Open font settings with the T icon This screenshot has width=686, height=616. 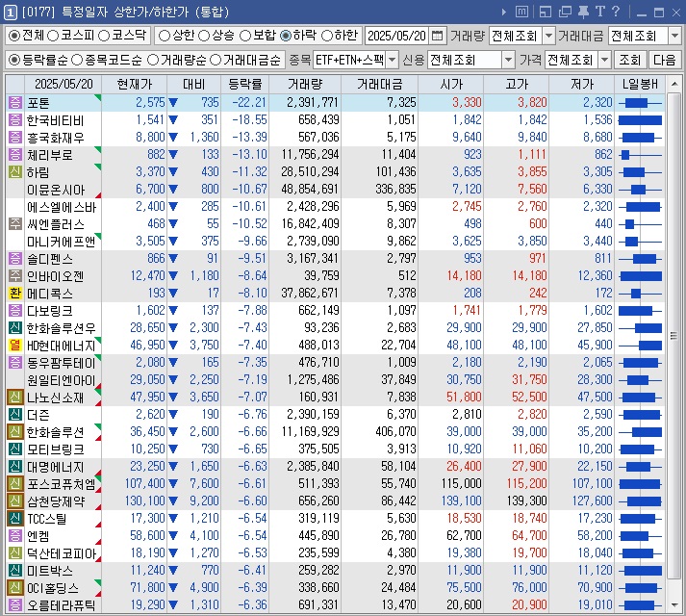[599, 12]
